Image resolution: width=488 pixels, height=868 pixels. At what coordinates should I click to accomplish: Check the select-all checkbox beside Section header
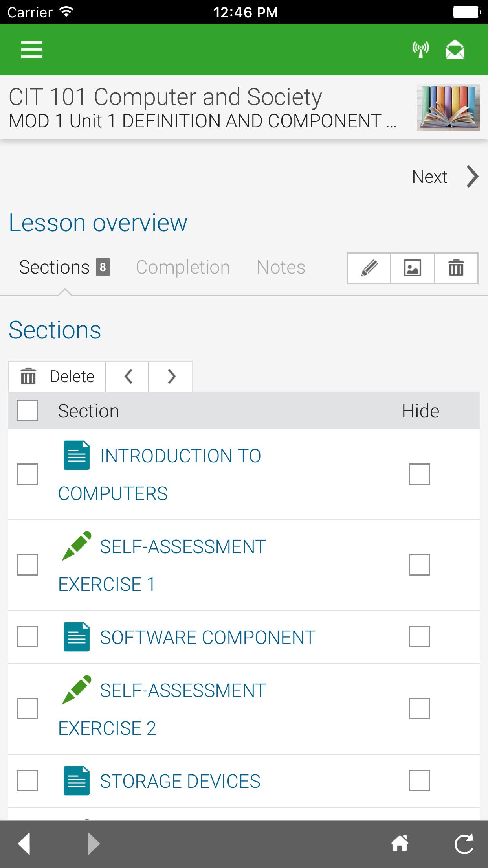[27, 410]
